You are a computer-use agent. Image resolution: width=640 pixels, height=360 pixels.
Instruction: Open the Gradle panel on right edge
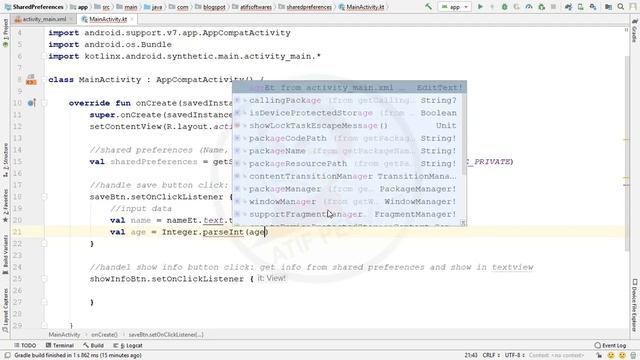point(634,31)
